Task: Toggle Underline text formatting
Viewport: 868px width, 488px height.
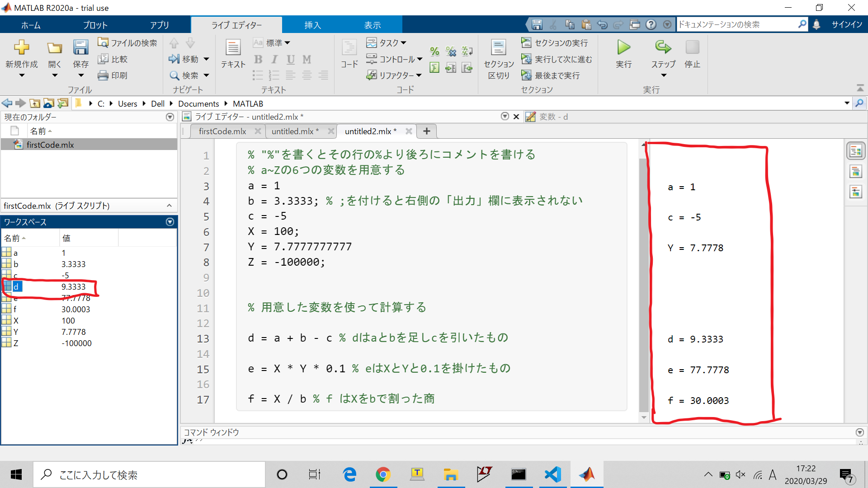Action: [291, 59]
